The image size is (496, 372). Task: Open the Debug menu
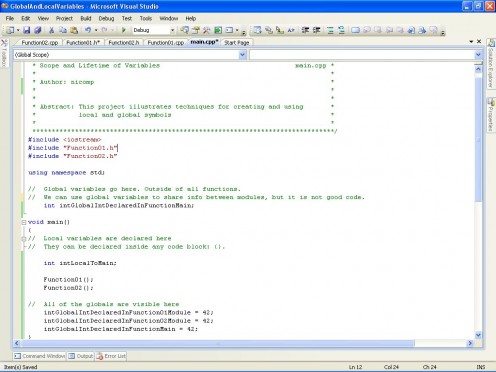(106, 18)
